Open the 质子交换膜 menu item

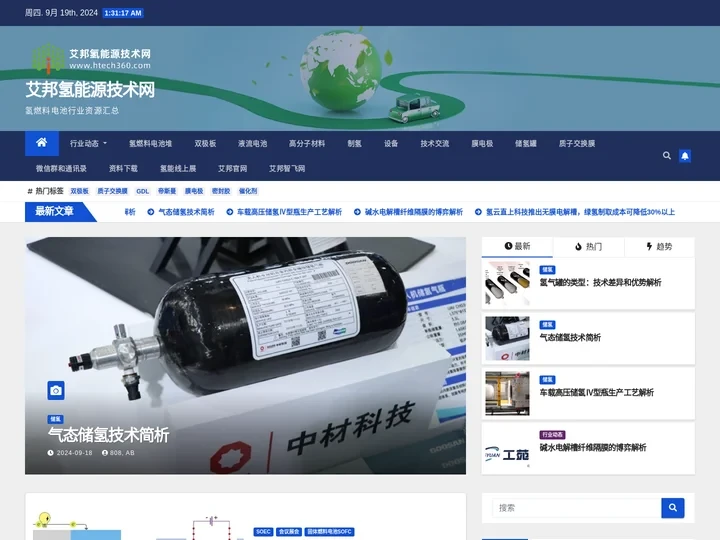point(577,144)
